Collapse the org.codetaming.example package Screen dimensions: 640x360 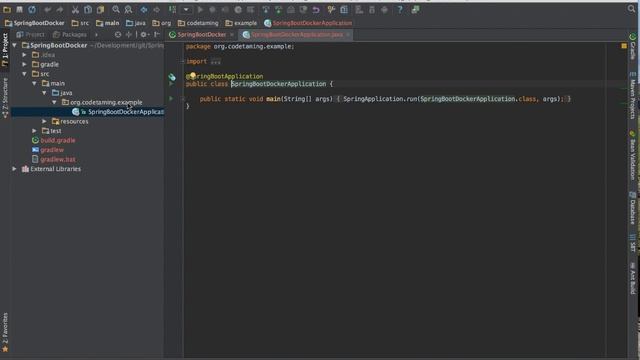point(54,102)
